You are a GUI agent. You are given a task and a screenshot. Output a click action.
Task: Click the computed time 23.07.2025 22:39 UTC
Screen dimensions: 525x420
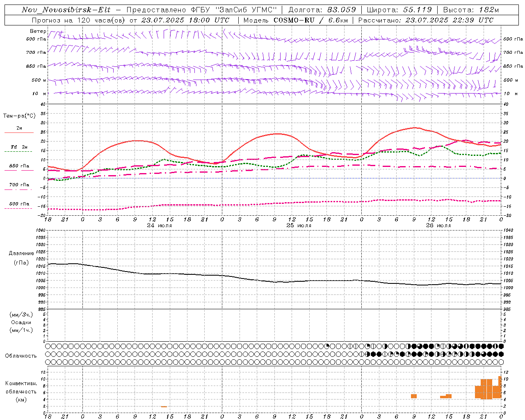tap(449, 20)
